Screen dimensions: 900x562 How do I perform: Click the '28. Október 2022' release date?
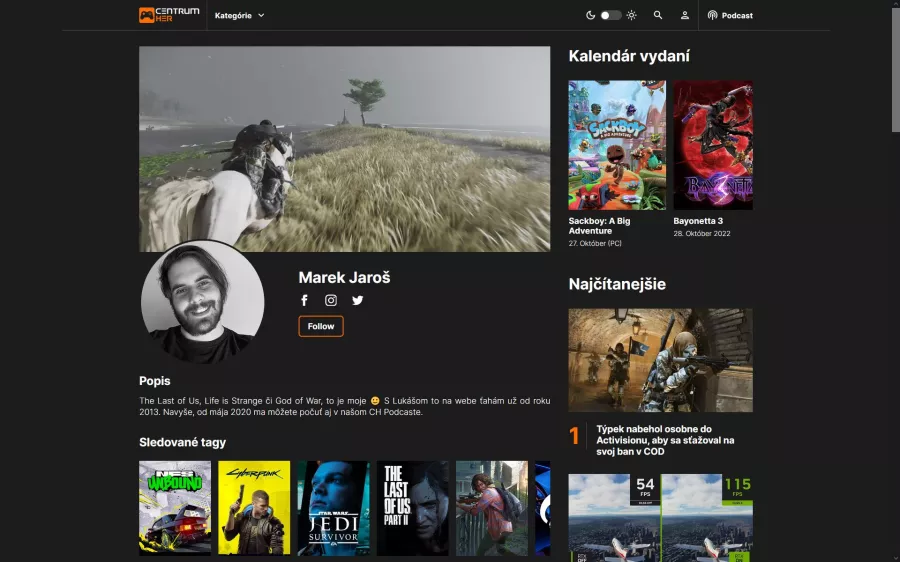[702, 234]
